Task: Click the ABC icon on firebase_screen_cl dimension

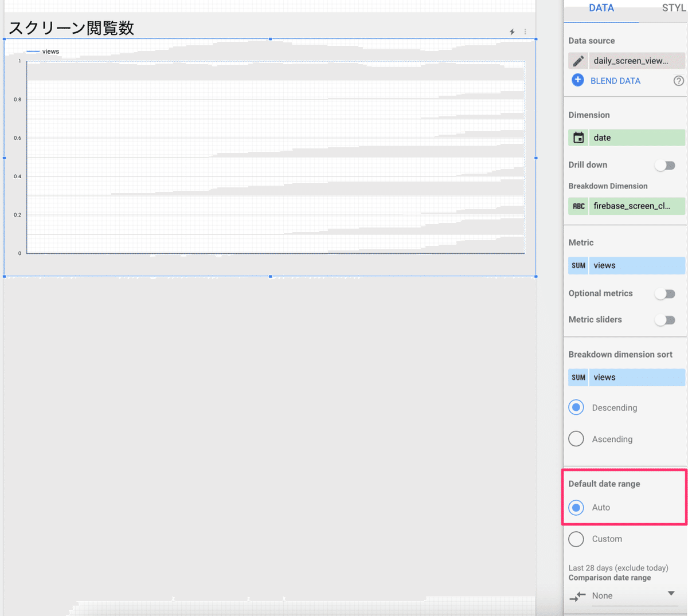Action: click(578, 206)
